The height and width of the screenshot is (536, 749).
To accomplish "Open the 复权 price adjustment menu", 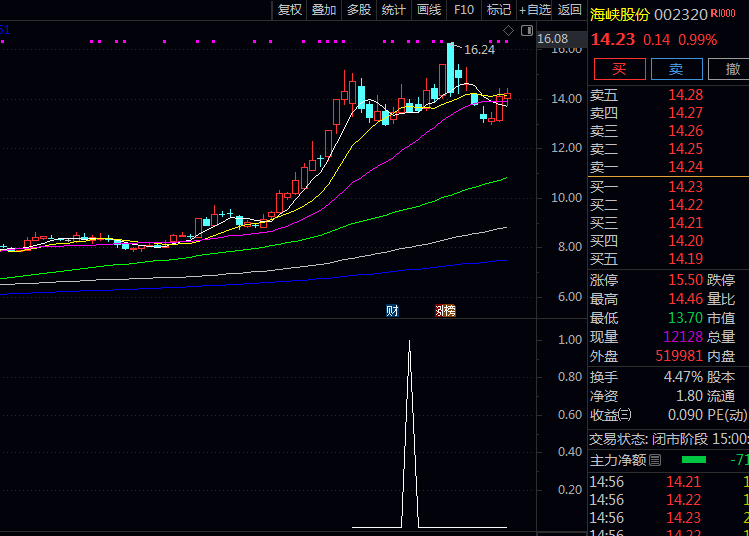I will point(290,10).
